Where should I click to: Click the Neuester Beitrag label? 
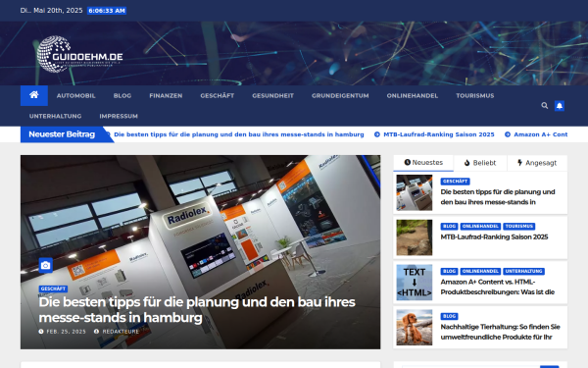(x=62, y=134)
